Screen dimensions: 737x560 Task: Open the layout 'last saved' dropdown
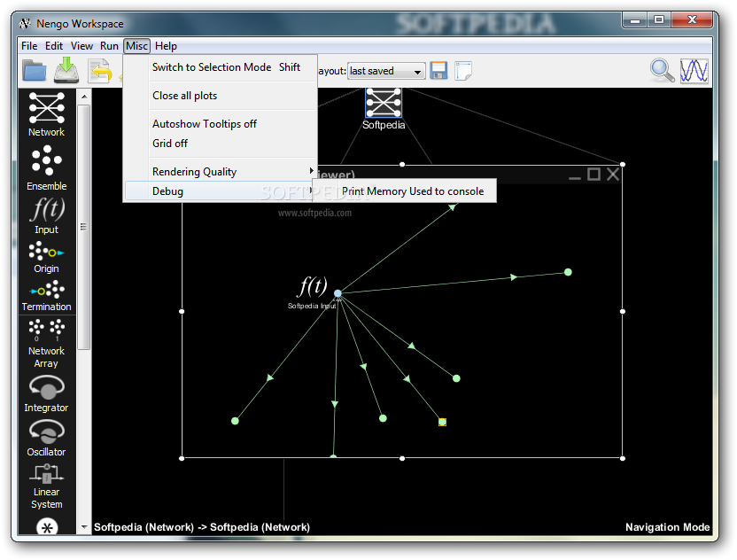386,71
